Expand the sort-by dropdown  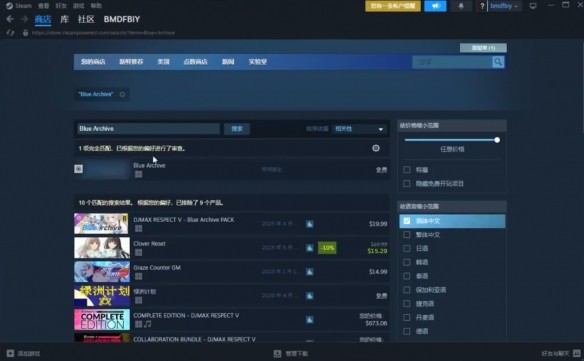[x=359, y=129]
